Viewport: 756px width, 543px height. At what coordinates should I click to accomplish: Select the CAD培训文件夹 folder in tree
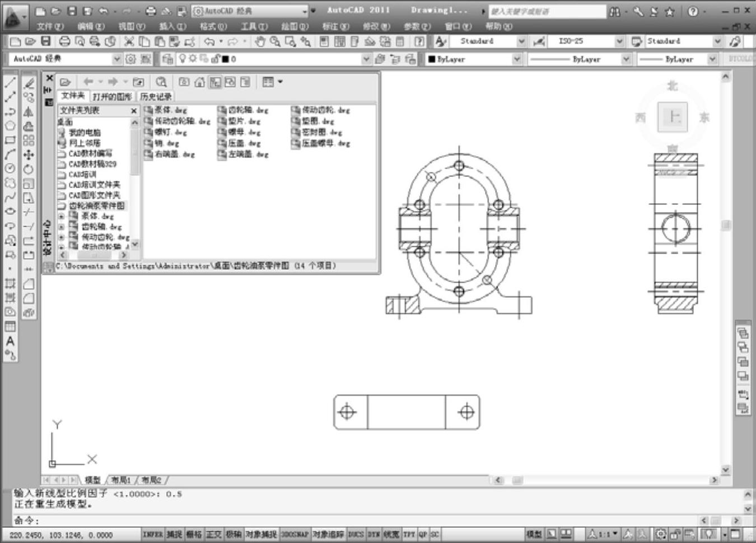click(x=94, y=185)
